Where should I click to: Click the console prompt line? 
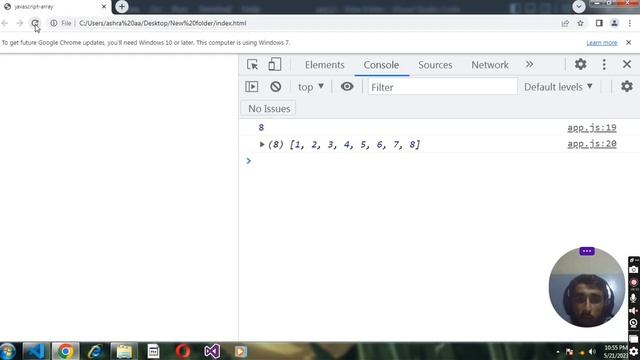(x=439, y=161)
